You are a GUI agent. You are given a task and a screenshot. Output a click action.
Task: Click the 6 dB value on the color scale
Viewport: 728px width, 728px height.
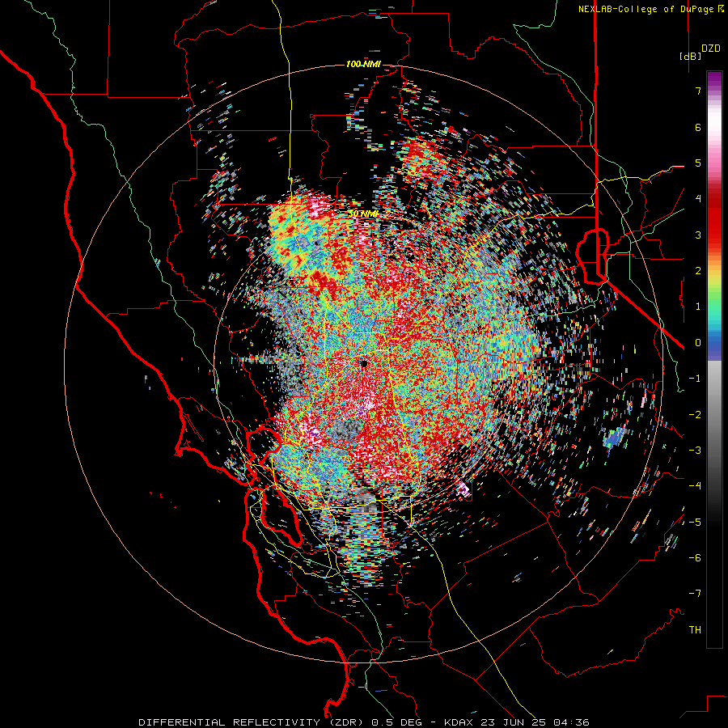698,127
